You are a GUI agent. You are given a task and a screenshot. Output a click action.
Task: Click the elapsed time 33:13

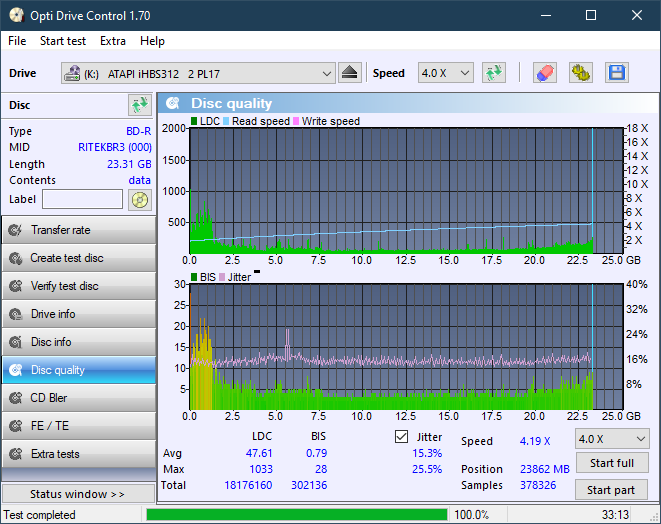click(x=615, y=515)
